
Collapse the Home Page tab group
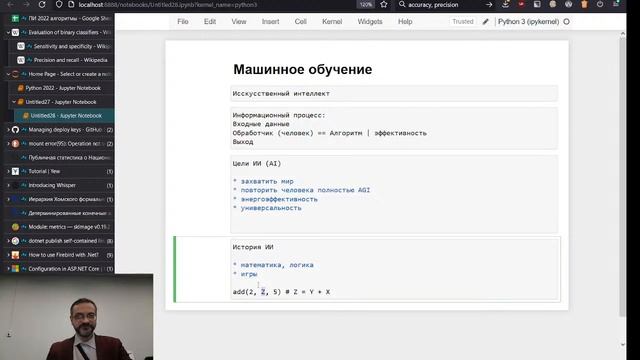[8, 74]
